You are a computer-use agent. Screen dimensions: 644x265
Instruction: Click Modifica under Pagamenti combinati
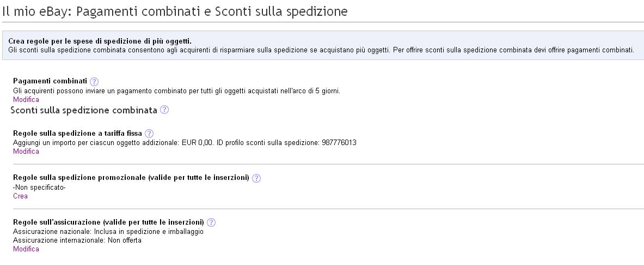click(x=26, y=100)
